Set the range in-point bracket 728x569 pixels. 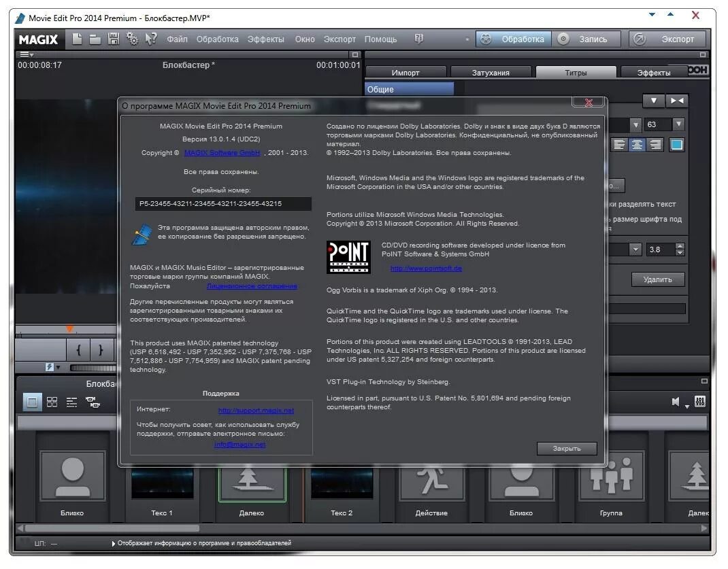coord(78,349)
